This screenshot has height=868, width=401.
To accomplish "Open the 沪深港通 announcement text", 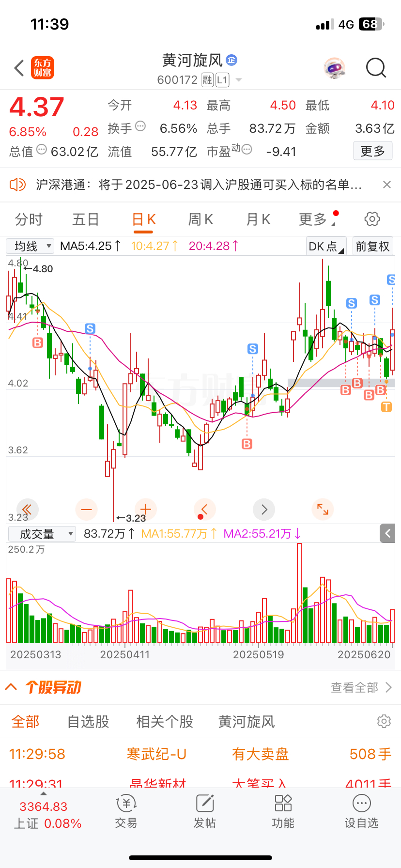I will 199,185.
